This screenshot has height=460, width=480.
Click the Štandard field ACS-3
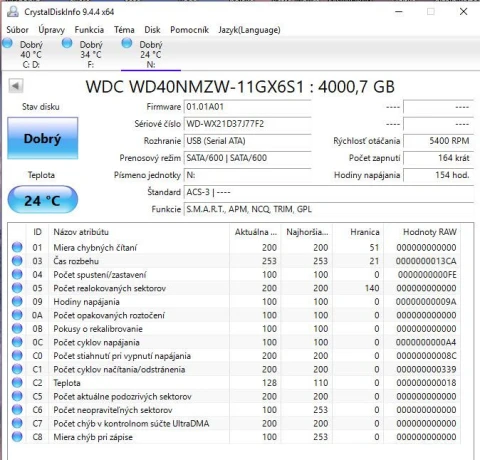pos(329,192)
